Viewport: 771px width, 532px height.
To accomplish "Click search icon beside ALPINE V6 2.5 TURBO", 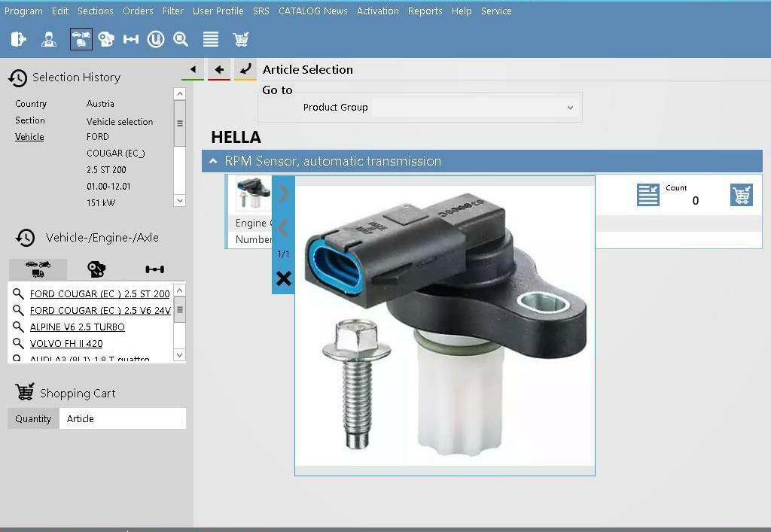I will tap(18, 327).
